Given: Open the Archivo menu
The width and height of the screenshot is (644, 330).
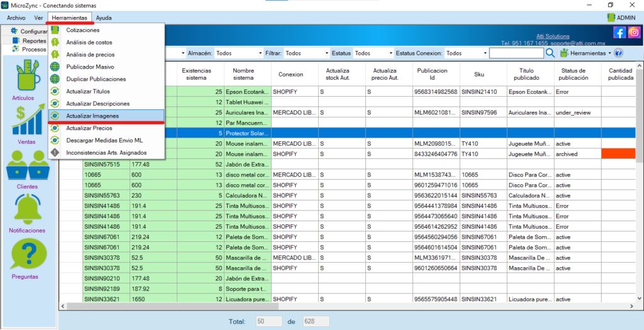Looking at the screenshot, I should tap(16, 18).
